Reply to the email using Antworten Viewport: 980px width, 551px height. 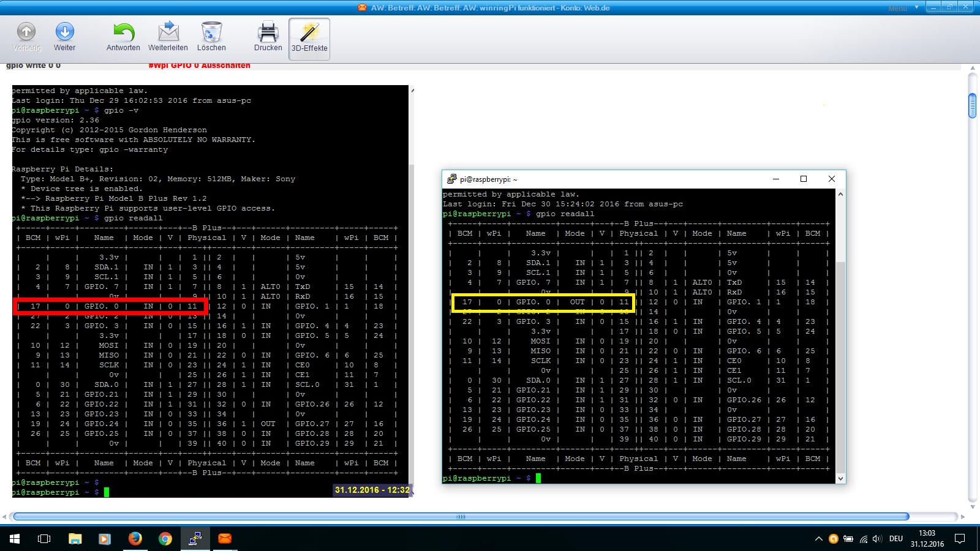pyautogui.click(x=123, y=37)
